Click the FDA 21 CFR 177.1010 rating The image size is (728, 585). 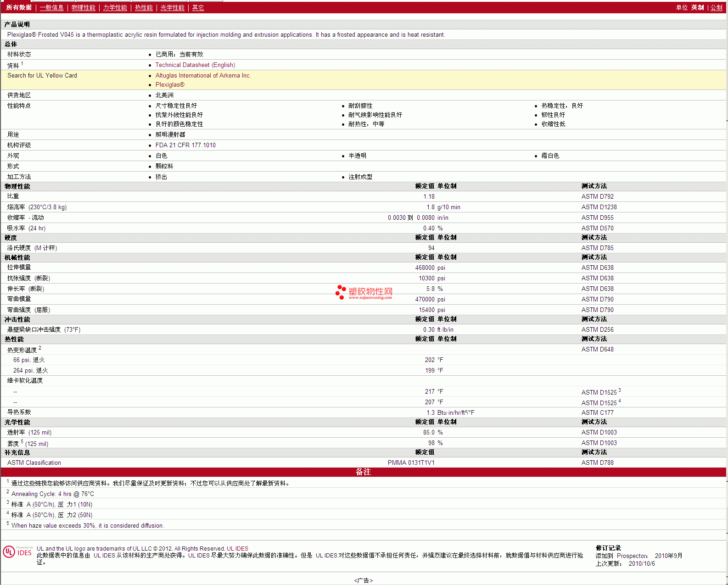coord(185,145)
